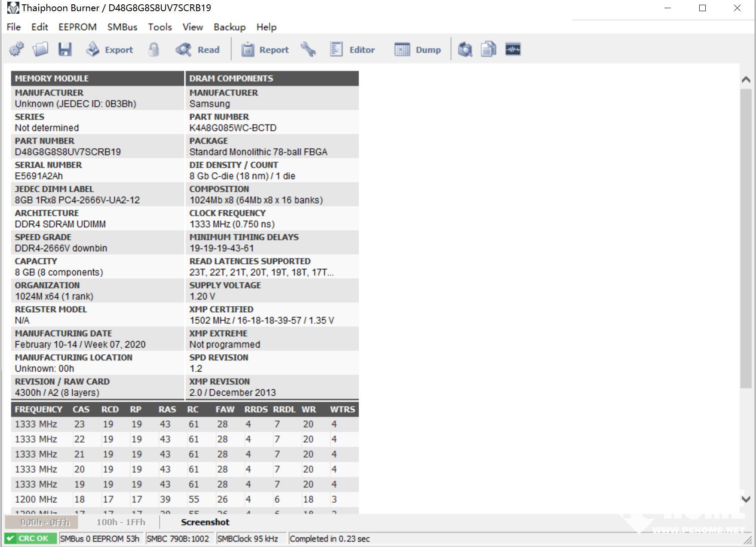Click the copy documents icon in toolbar

click(x=489, y=49)
